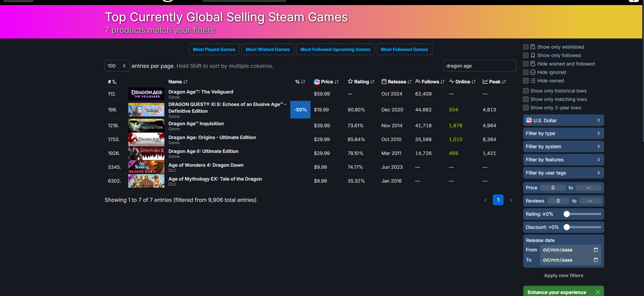Go to page 1 in pagination

pyautogui.click(x=498, y=200)
